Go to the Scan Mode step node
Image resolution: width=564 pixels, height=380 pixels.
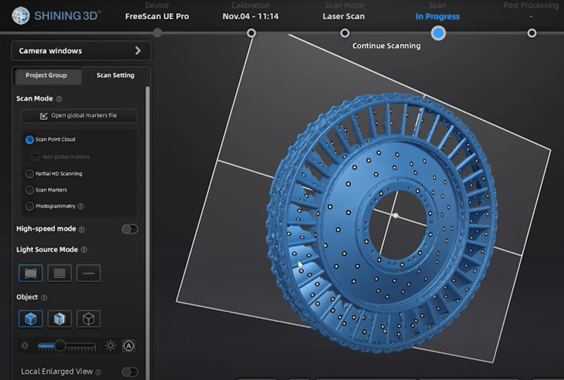345,33
